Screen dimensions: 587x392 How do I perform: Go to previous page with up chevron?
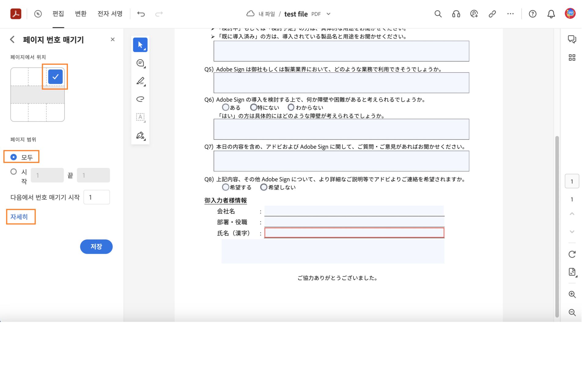pyautogui.click(x=572, y=214)
